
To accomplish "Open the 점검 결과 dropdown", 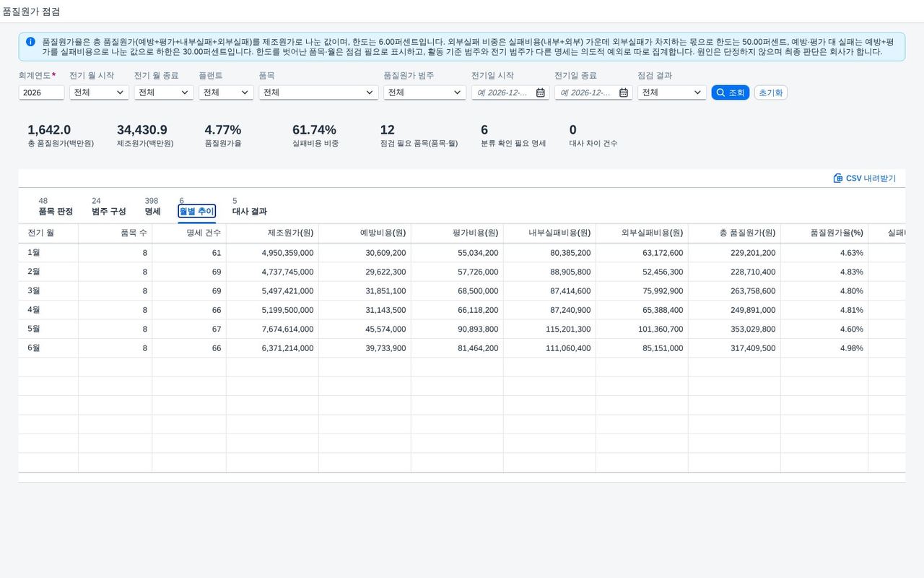I will click(x=672, y=92).
